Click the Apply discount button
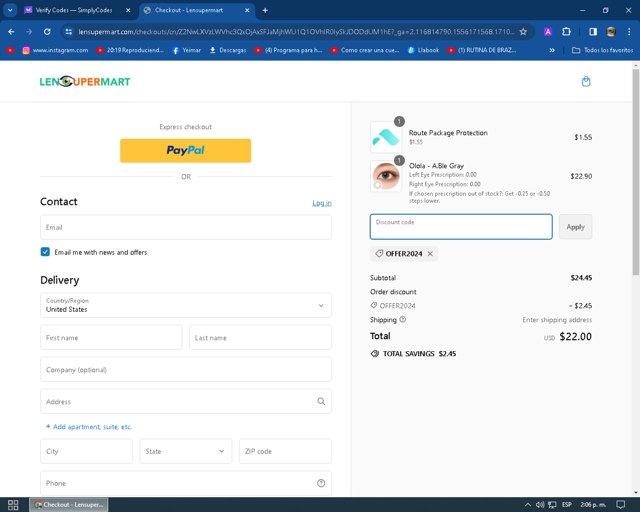This screenshot has height=512, width=640. [x=576, y=227]
